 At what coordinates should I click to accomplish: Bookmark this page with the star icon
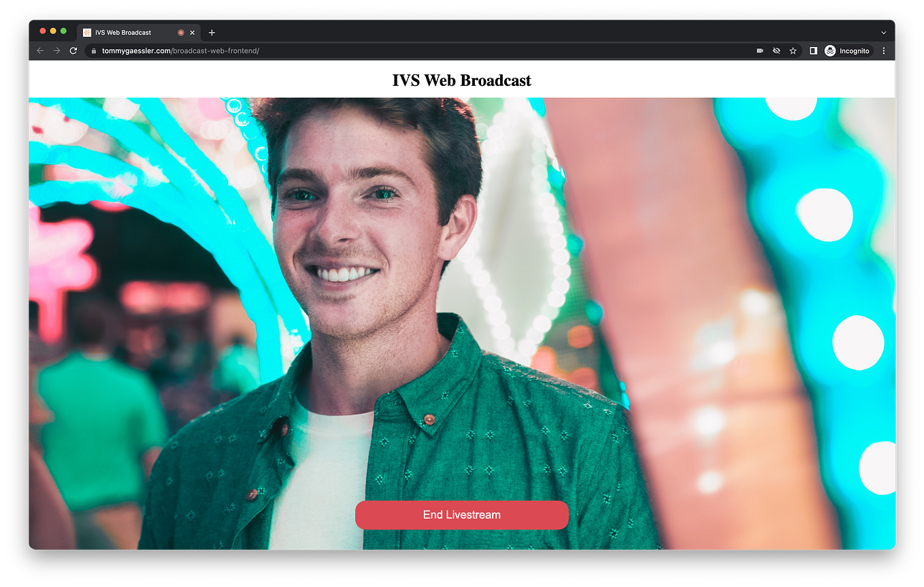793,50
